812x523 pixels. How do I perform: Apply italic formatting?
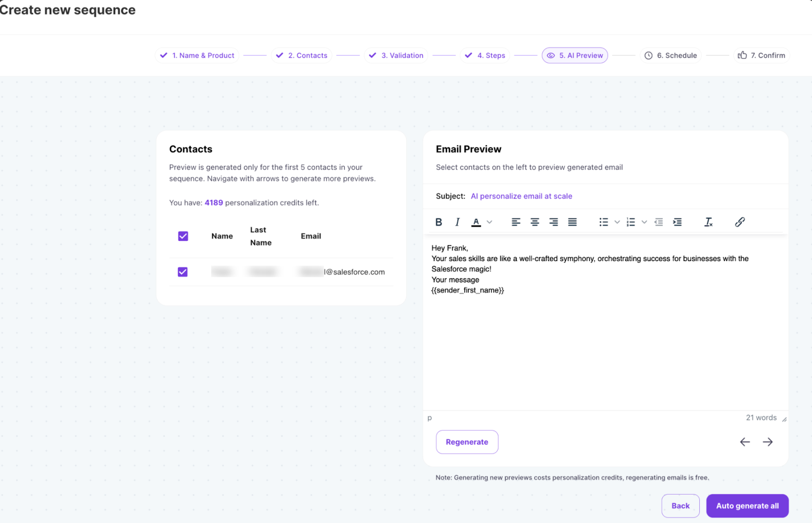457,222
